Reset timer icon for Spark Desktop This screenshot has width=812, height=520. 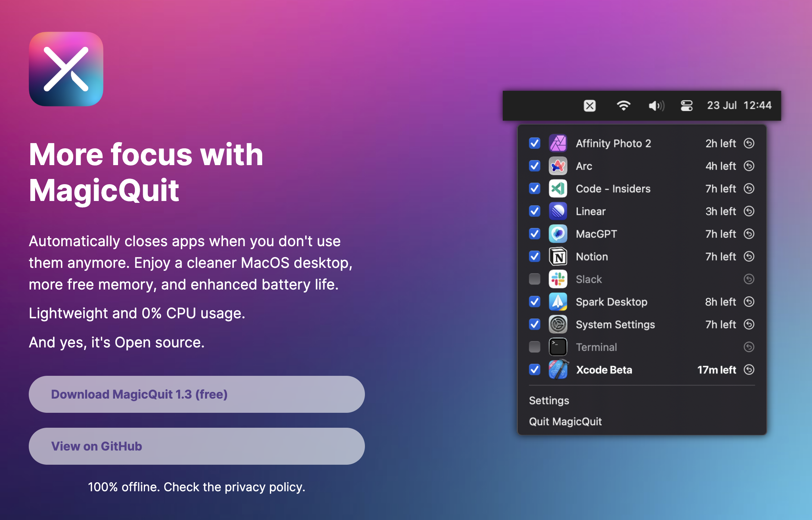749,302
